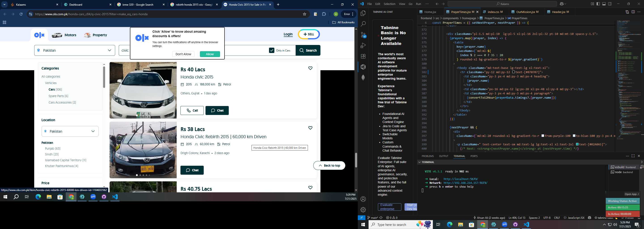The image size is (644, 229).
Task: Open the tab groups grid icon in bookmarks bar
Action: tap(4, 23)
